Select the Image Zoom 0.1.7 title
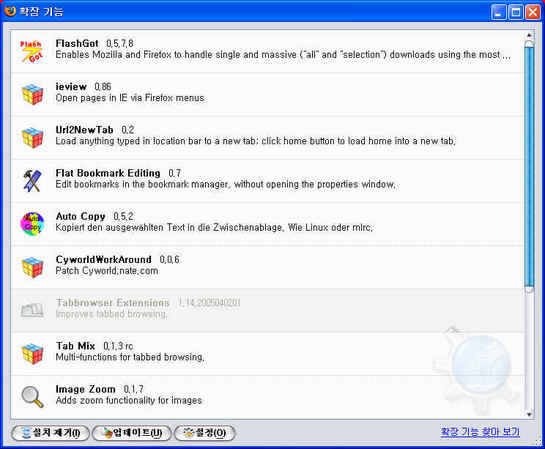The width and height of the screenshot is (545, 449). click(x=99, y=389)
